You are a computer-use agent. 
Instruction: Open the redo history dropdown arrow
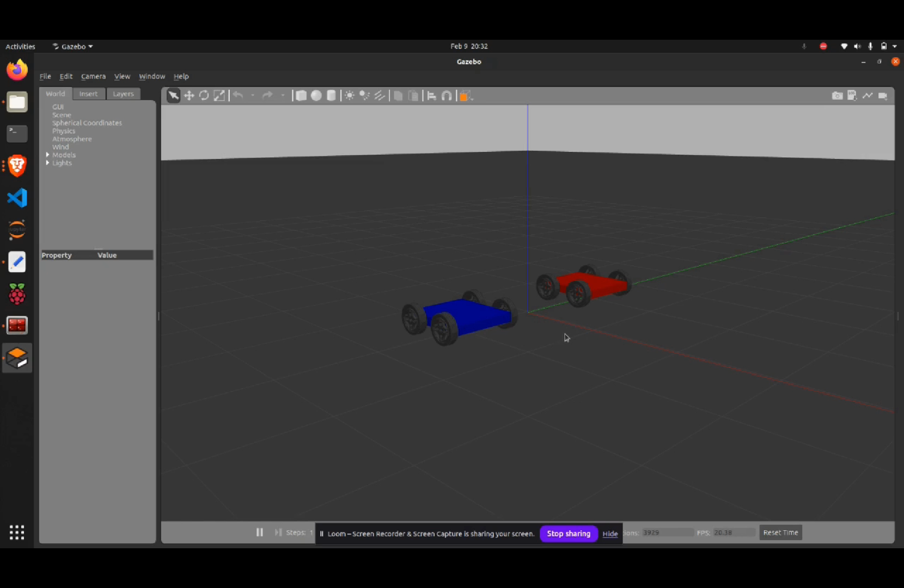coord(283,96)
